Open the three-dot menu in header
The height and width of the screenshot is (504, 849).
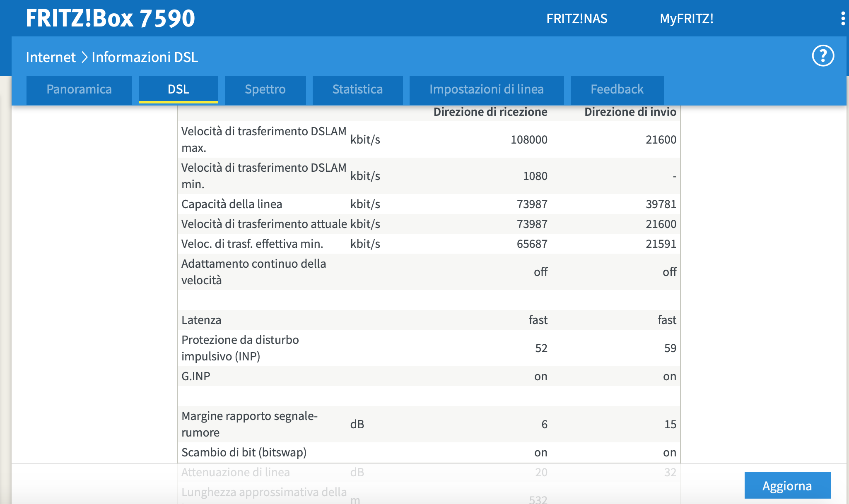[x=843, y=19]
